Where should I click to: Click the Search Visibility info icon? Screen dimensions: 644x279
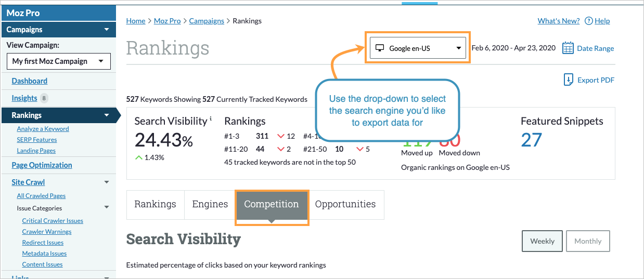(211, 119)
